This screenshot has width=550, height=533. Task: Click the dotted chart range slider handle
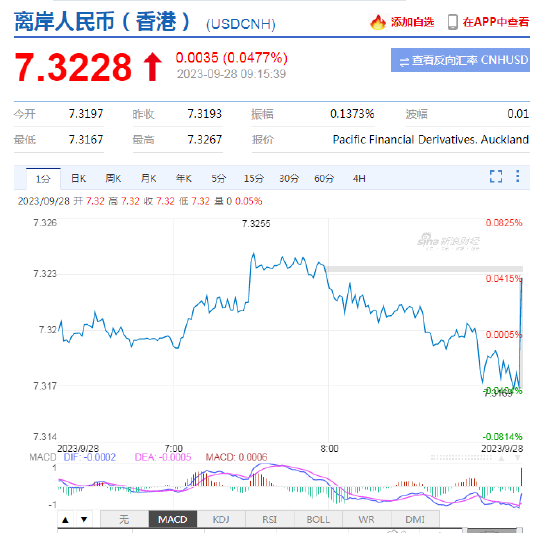tap(461, 458)
